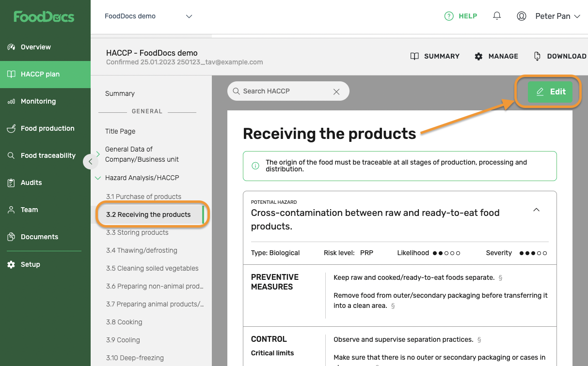The width and height of the screenshot is (588, 366).
Task: Click the DOWNLOAD button
Action: pos(560,56)
